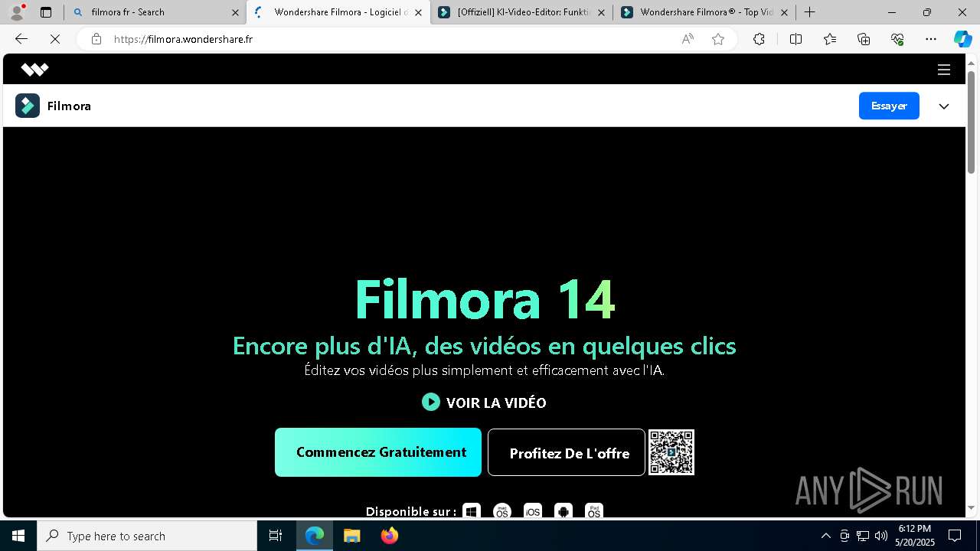Open Task View on taskbar

click(276, 536)
